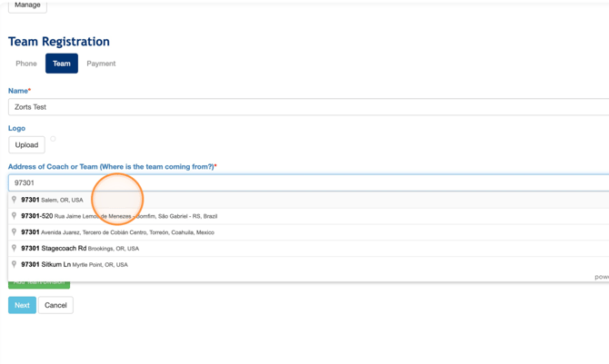Select 97301 Stagecoach Rd, Brookings address
This screenshot has height=364, width=609.
click(x=80, y=248)
